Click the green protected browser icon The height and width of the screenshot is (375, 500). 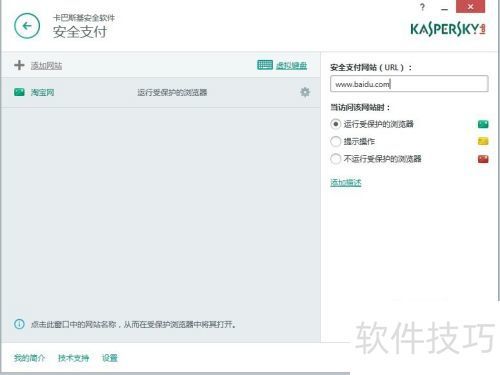click(x=483, y=124)
